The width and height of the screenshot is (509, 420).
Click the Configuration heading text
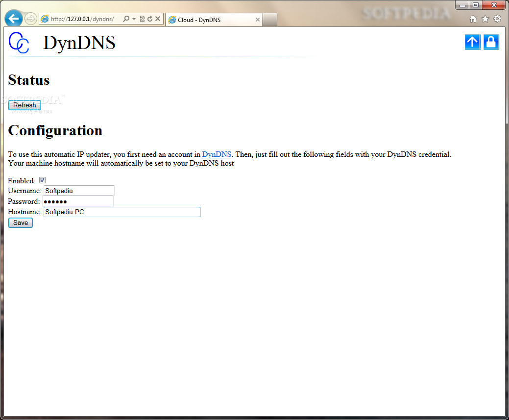pos(55,131)
